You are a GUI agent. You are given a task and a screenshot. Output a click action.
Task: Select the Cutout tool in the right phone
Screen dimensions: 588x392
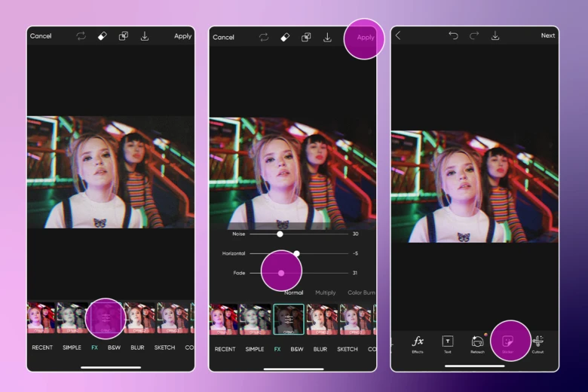[x=537, y=343]
